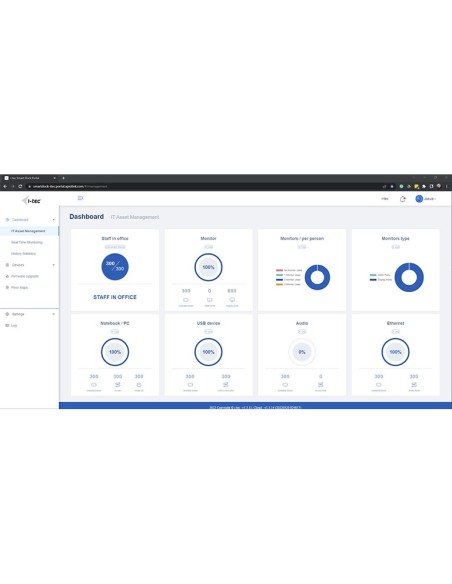The height and width of the screenshot is (584, 452).
Task: Click the orange legend swatch in Monitors per person
Action: pos(279,284)
